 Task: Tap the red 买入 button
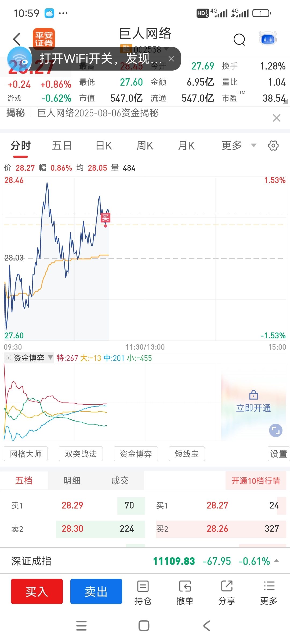pos(37,591)
